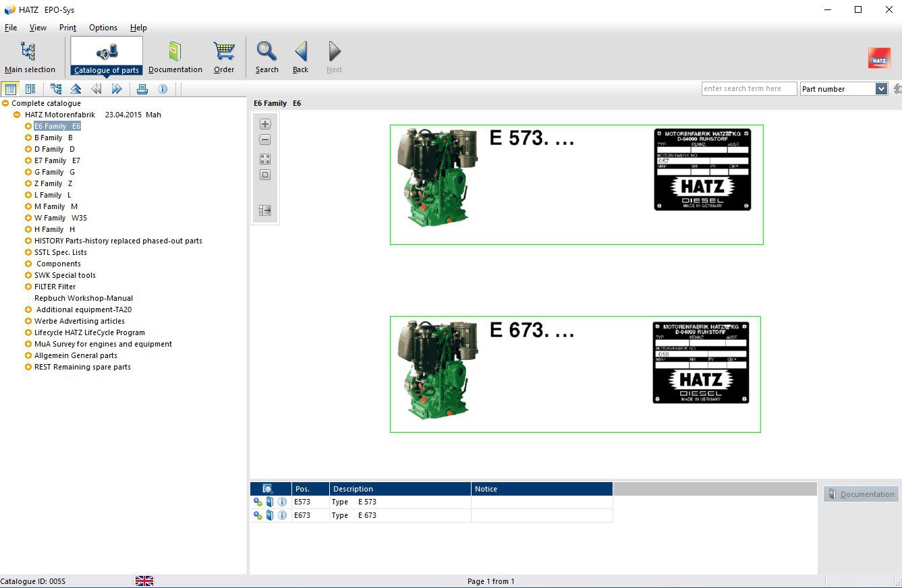Image resolution: width=902 pixels, height=588 pixels.
Task: Go to next catalogue page
Action: (x=117, y=89)
